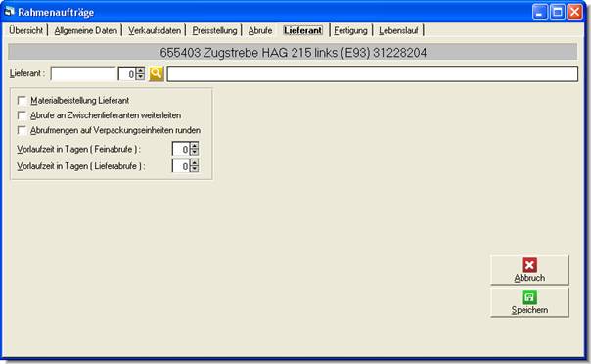Click the Vorlaufzeit Lieferabrufe value field
591x364 pixels.
181,165
